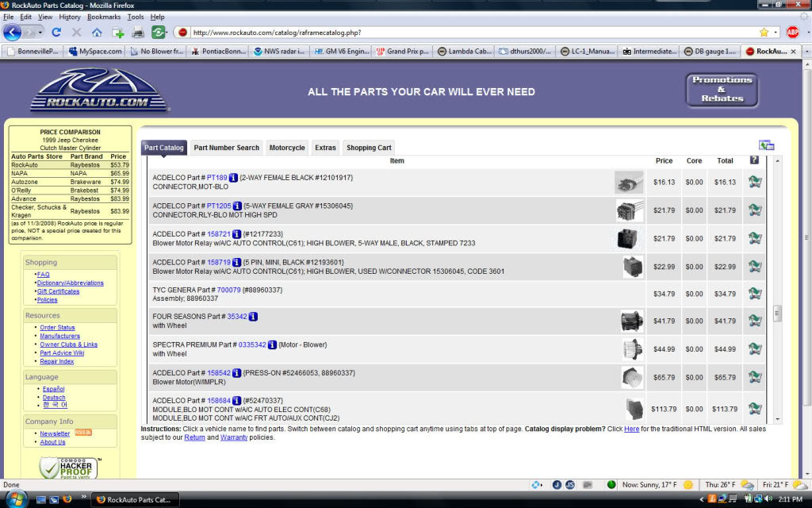Bookmark page with the star icon
The height and width of the screenshot is (508, 812).
pyautogui.click(x=764, y=32)
